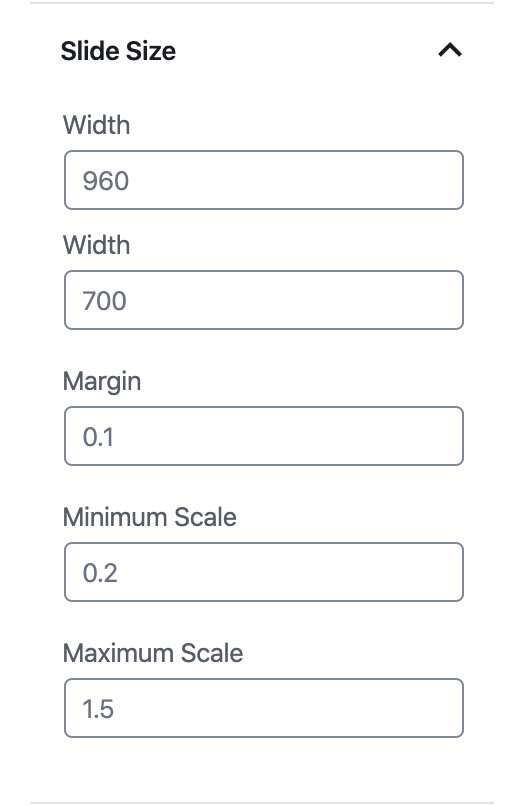Place cursor on the 960 value
Viewport: 512px width, 806px height.
point(106,181)
